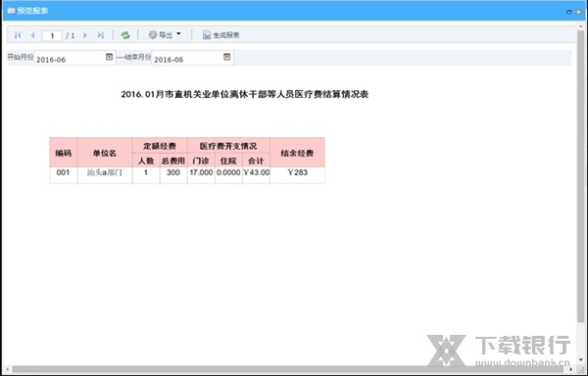Click the page number input field
The width and height of the screenshot is (588, 376).
point(52,35)
